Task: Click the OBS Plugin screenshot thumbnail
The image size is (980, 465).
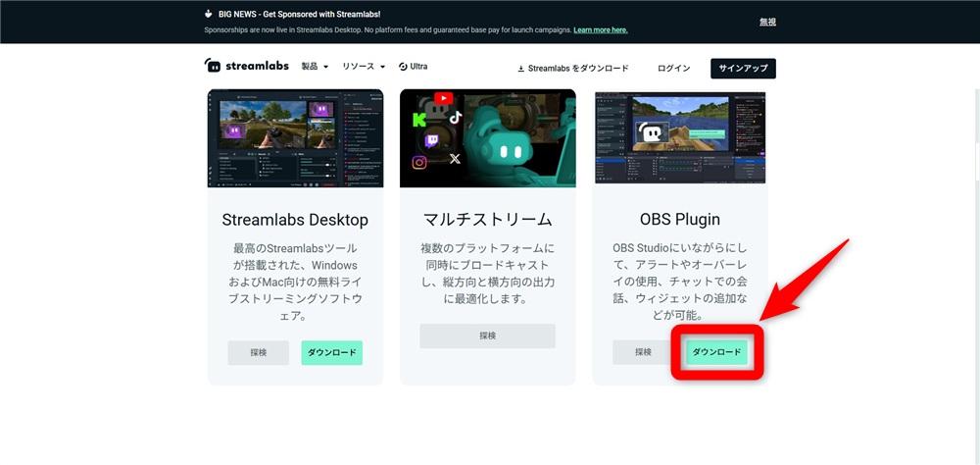Action: click(x=680, y=137)
